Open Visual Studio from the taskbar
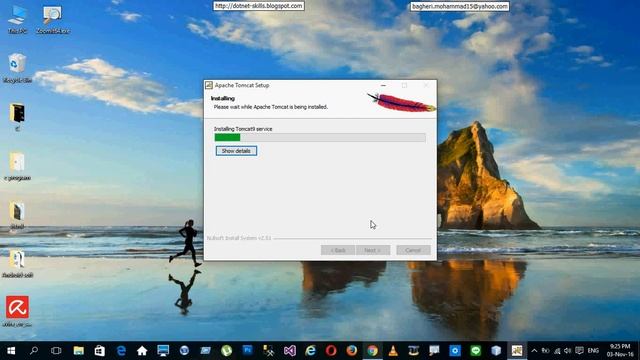Screen dimensions: 640x360 (x=290, y=351)
